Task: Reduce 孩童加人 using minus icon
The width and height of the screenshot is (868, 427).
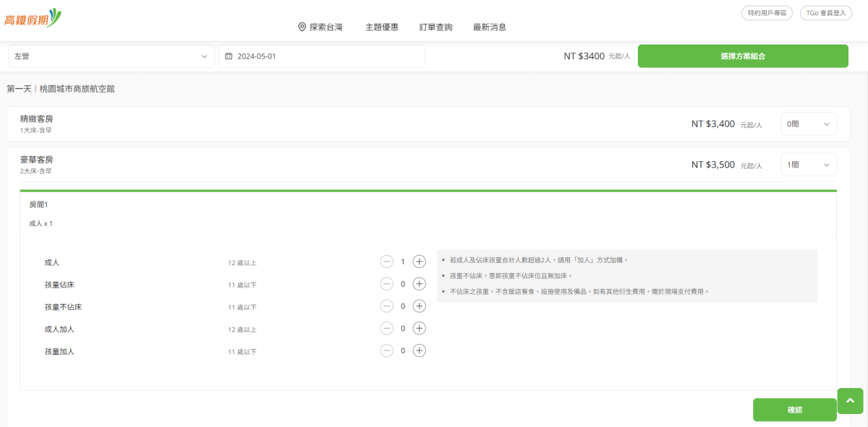Action: pos(387,351)
